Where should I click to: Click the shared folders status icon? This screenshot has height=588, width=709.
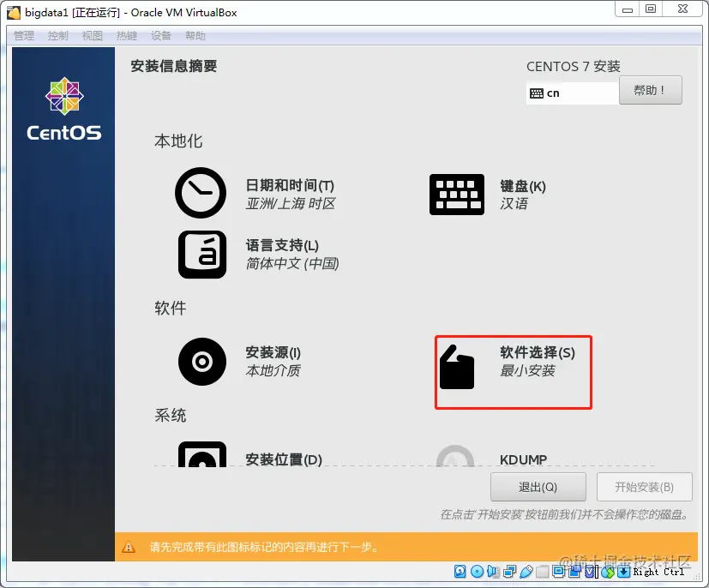click(542, 573)
